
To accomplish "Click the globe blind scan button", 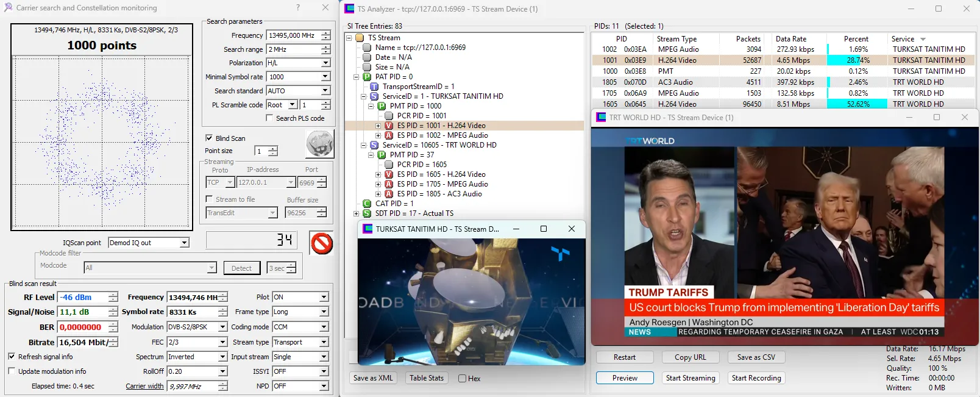I will coord(319,144).
